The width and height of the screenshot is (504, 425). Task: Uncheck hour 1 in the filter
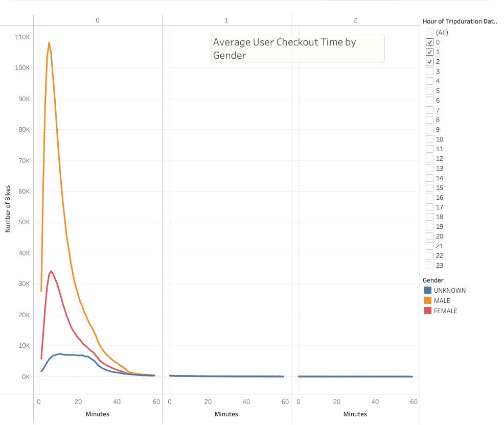tap(429, 52)
